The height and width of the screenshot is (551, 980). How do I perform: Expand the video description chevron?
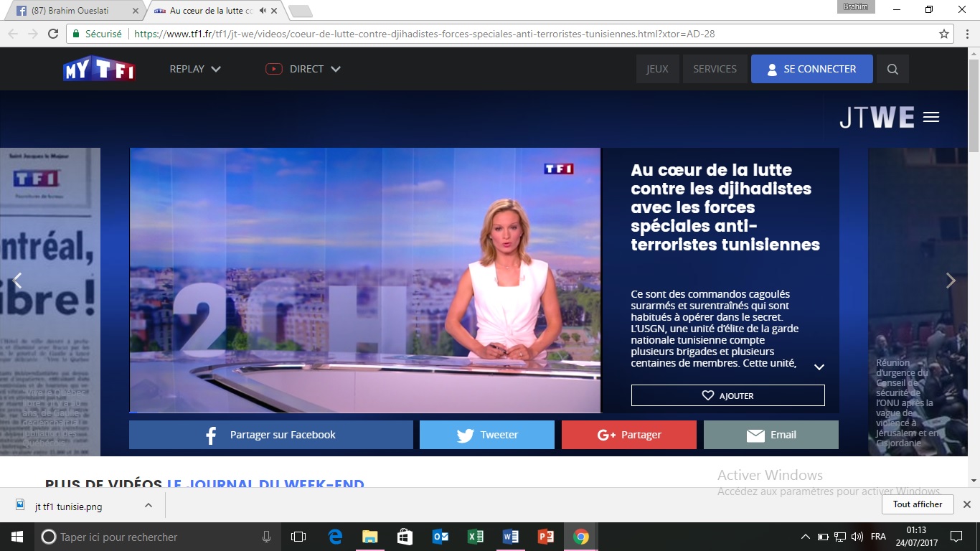[819, 367]
